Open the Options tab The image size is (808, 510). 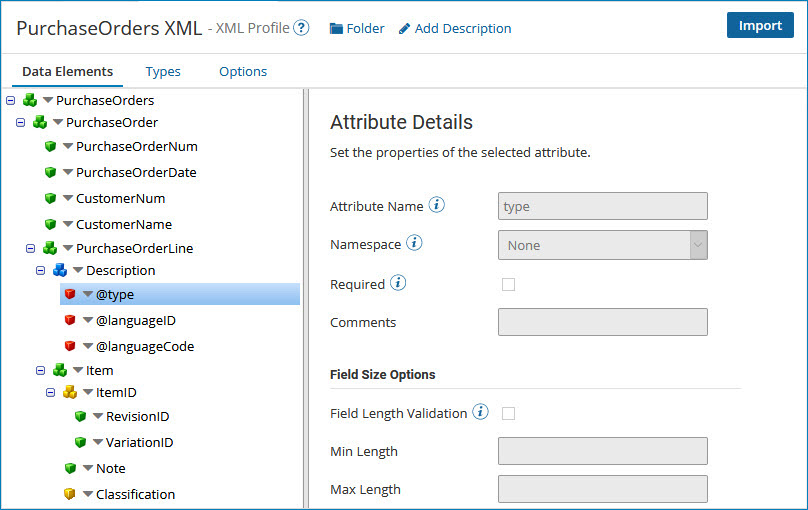point(243,71)
